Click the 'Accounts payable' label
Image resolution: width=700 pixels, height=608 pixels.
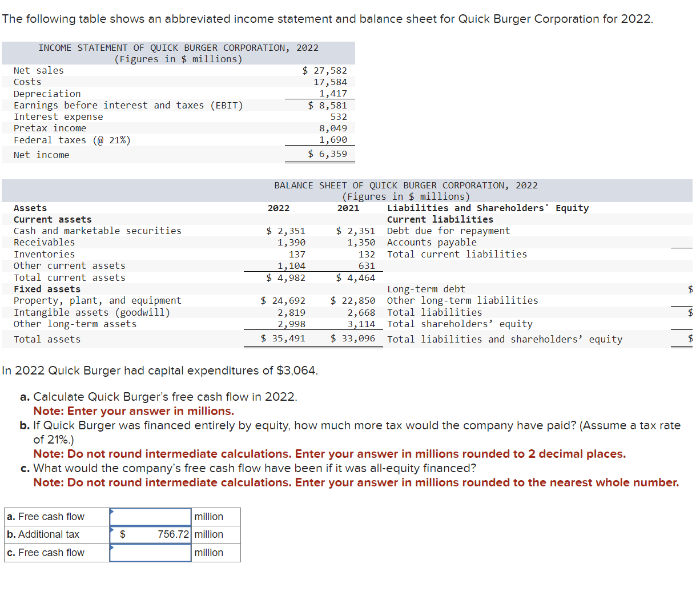point(432,242)
